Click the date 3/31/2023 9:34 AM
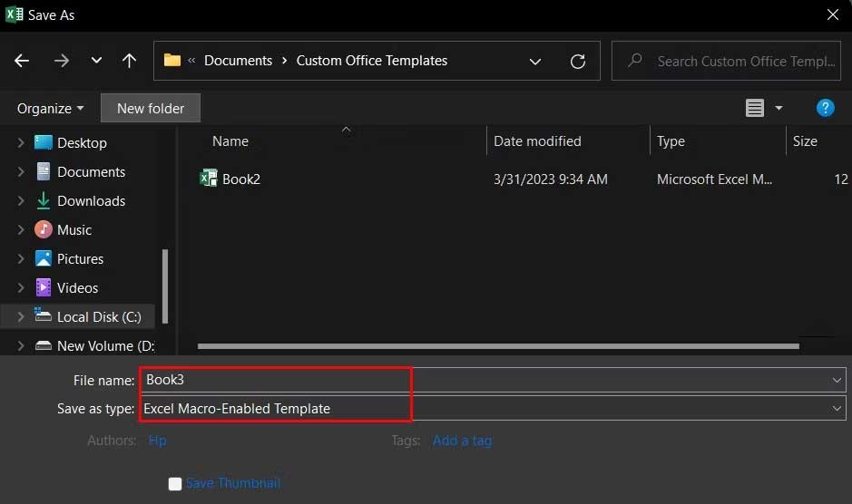 [551, 179]
